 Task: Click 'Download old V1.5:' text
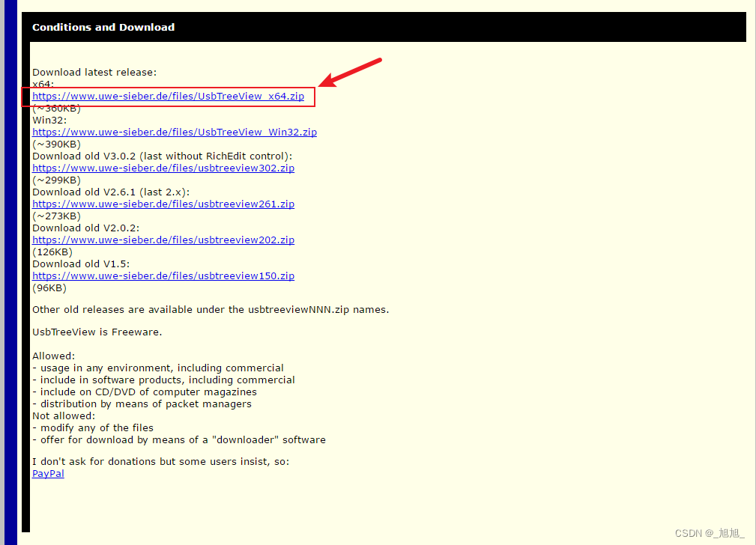81,264
